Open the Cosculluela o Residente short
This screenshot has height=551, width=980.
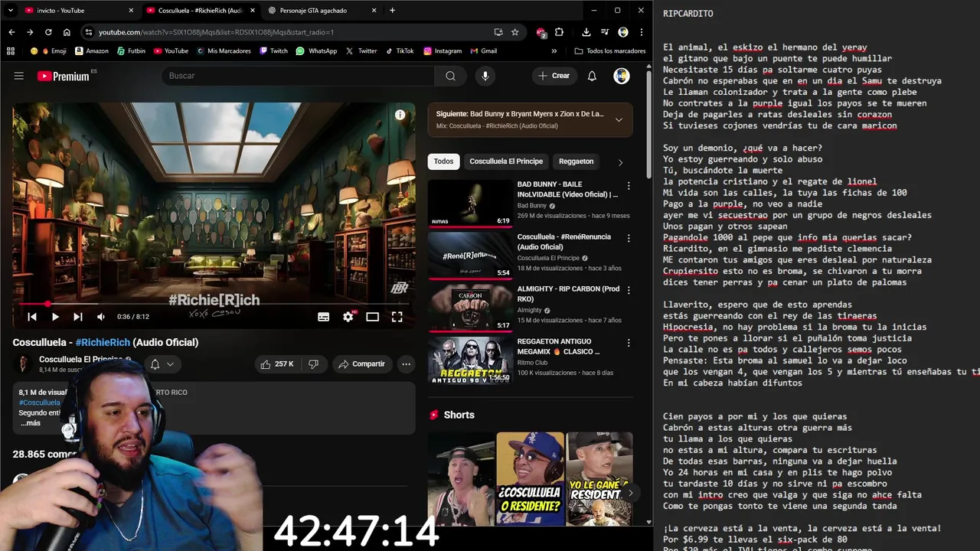(530, 479)
